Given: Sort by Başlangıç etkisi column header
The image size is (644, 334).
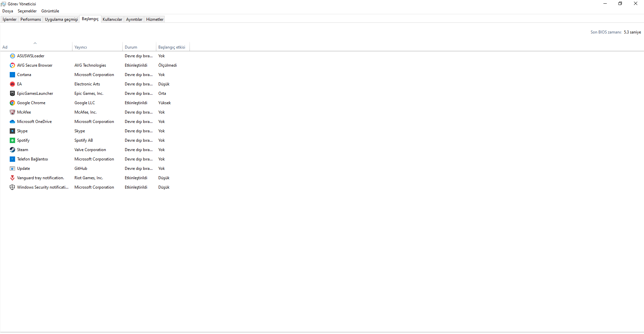Looking at the screenshot, I should (173, 47).
